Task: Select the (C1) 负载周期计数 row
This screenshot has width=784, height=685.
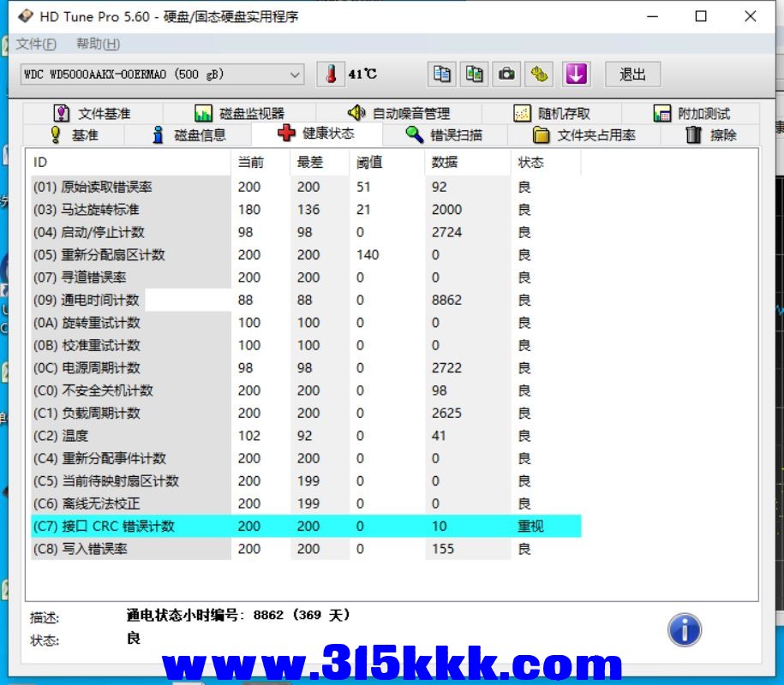Action: tap(306, 414)
